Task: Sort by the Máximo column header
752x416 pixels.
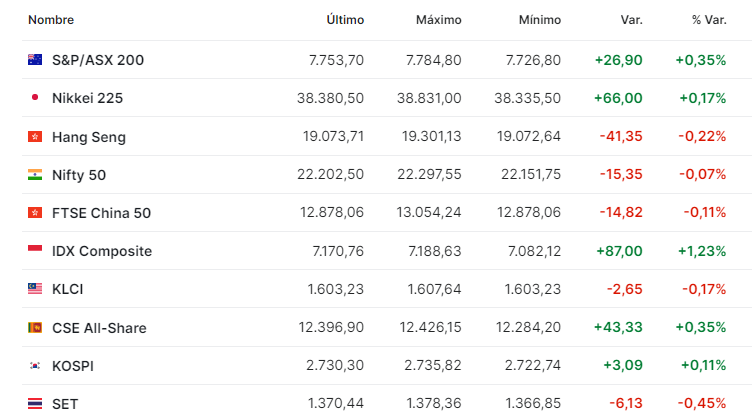Action: tap(439, 20)
